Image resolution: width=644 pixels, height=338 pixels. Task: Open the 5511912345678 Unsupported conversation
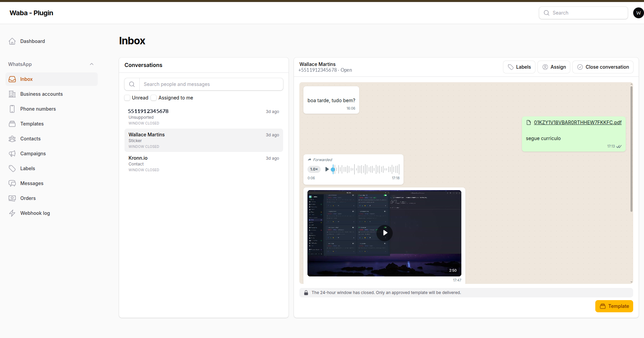[x=204, y=117]
